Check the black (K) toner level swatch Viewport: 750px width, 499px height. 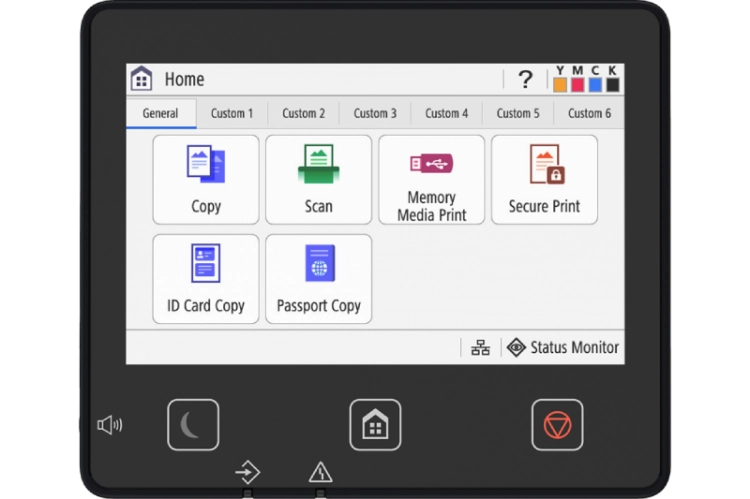pyautogui.click(x=613, y=85)
